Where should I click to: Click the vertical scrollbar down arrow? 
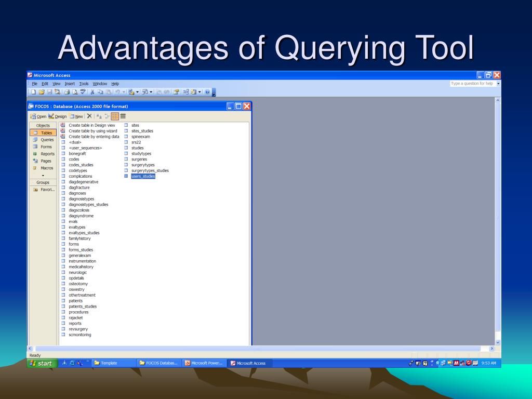(498, 342)
